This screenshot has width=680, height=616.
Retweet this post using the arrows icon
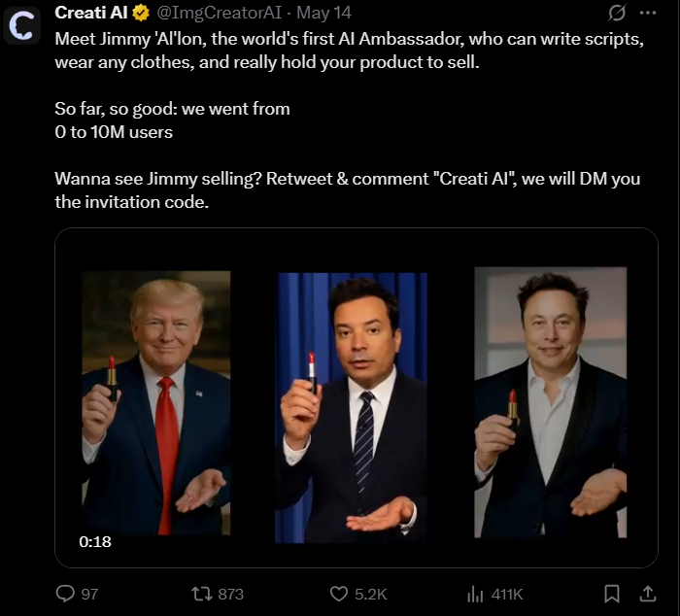tap(200, 593)
